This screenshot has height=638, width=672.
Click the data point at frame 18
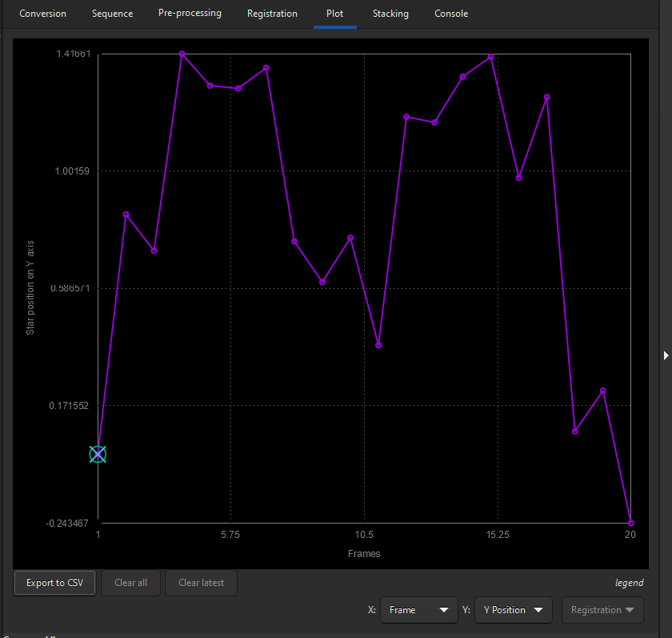coord(575,431)
